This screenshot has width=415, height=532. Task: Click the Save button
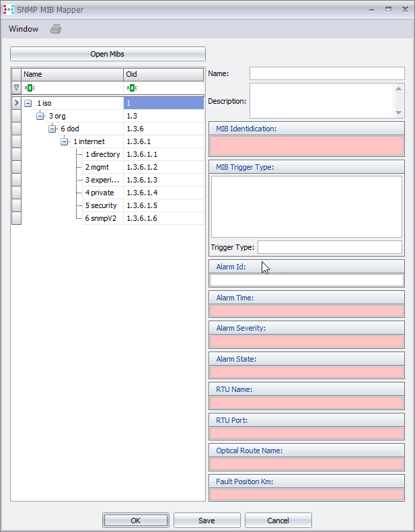coord(207,521)
